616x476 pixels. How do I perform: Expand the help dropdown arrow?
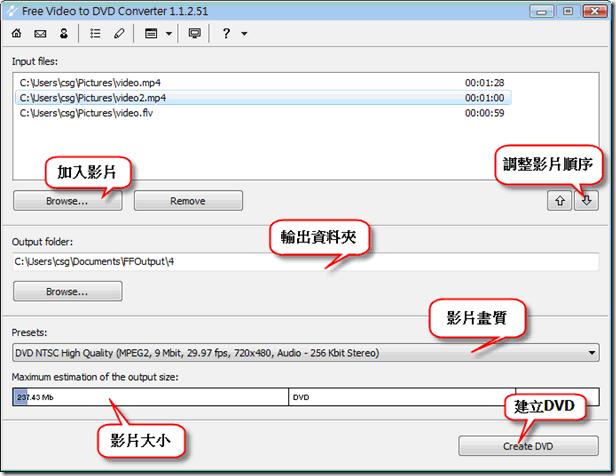[x=244, y=34]
